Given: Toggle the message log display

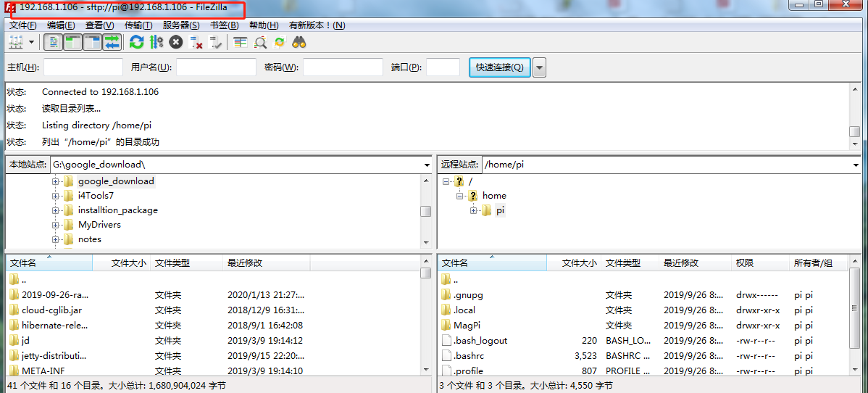Looking at the screenshot, I should tap(53, 42).
